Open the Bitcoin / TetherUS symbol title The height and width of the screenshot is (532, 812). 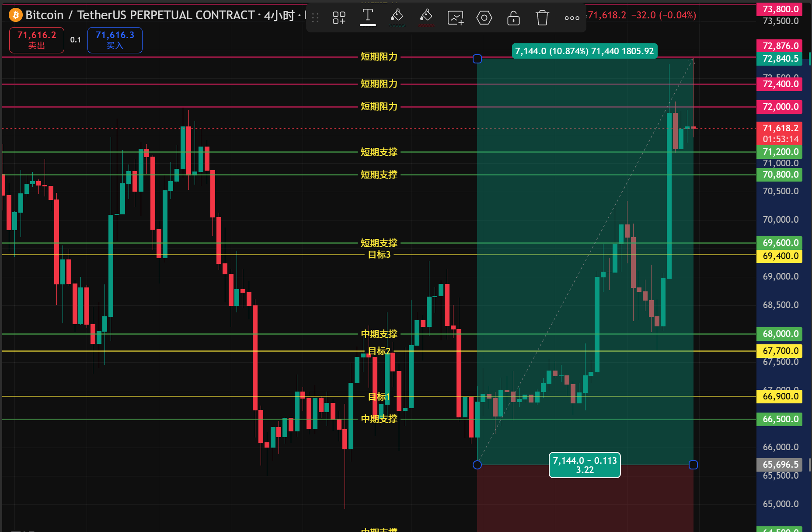tap(140, 15)
